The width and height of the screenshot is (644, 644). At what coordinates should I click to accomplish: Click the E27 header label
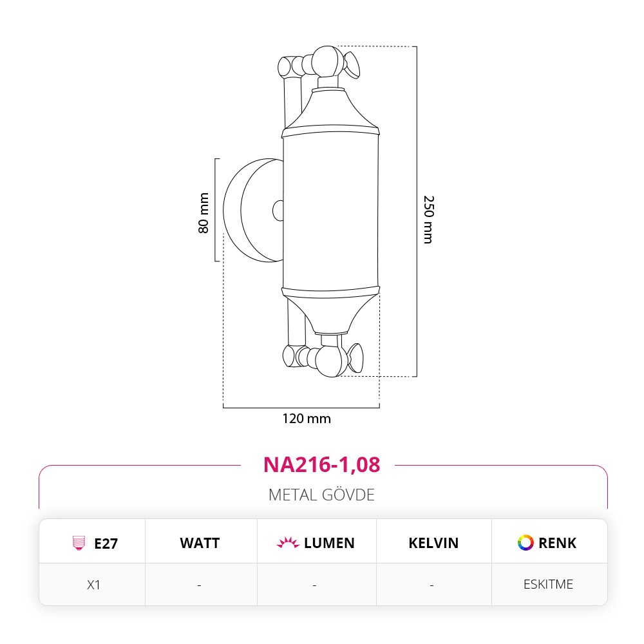point(106,544)
